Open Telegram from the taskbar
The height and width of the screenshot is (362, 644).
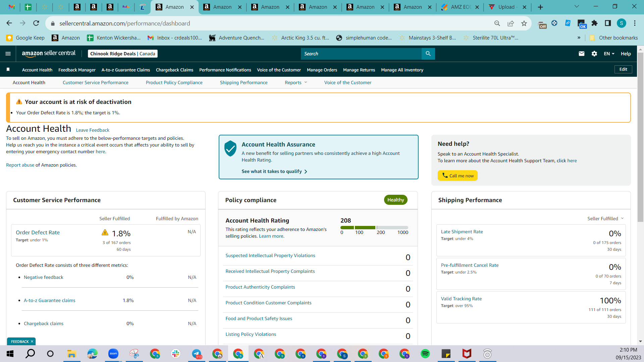pyautogui.click(x=197, y=354)
